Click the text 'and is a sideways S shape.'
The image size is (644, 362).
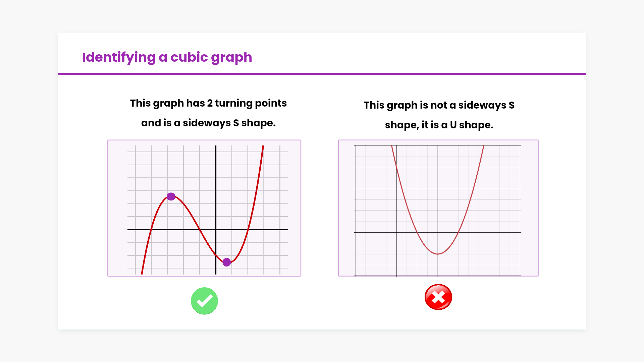(208, 123)
